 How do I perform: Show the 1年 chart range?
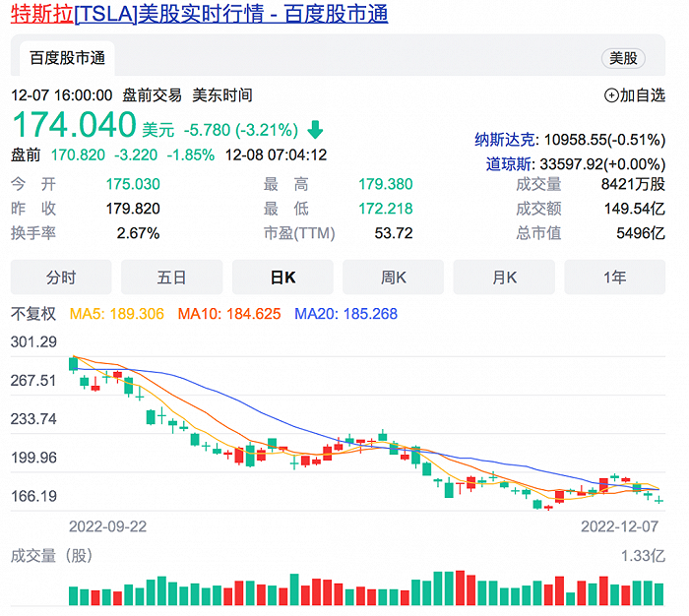[615, 277]
